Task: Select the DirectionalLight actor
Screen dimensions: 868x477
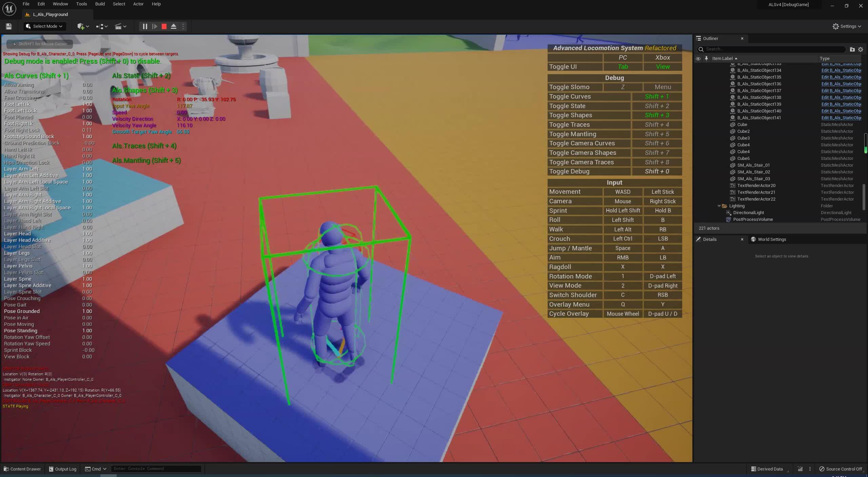Action: [748, 212]
